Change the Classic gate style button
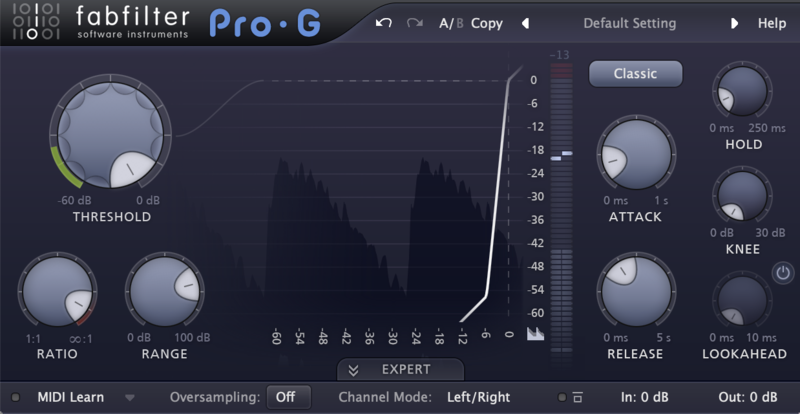 pyautogui.click(x=636, y=74)
